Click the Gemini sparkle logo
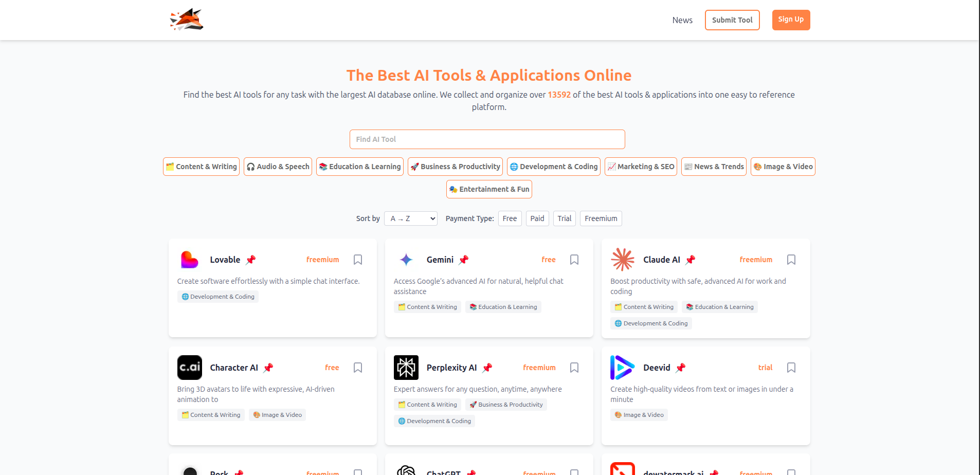 click(x=406, y=260)
